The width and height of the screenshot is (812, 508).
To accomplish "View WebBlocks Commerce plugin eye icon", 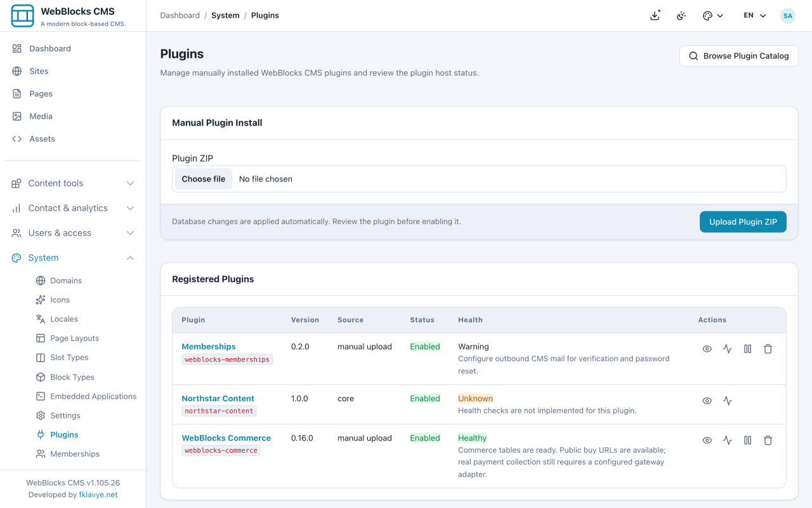I will [707, 440].
